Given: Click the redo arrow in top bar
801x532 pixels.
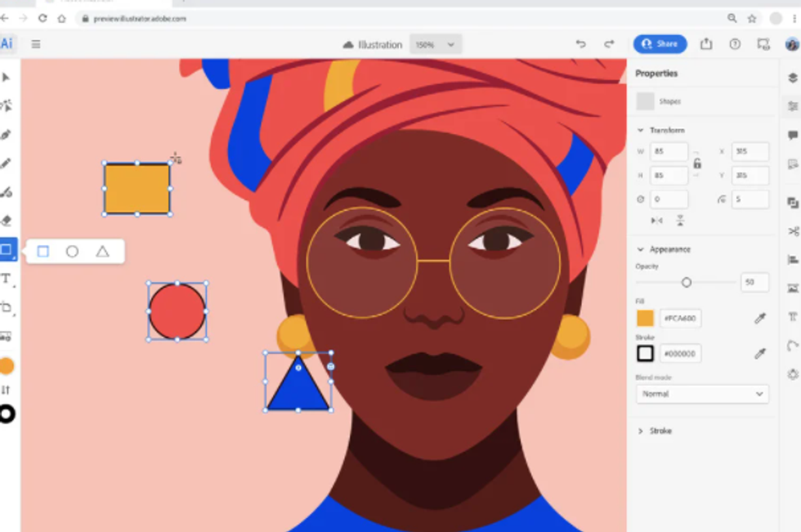Looking at the screenshot, I should [x=609, y=44].
